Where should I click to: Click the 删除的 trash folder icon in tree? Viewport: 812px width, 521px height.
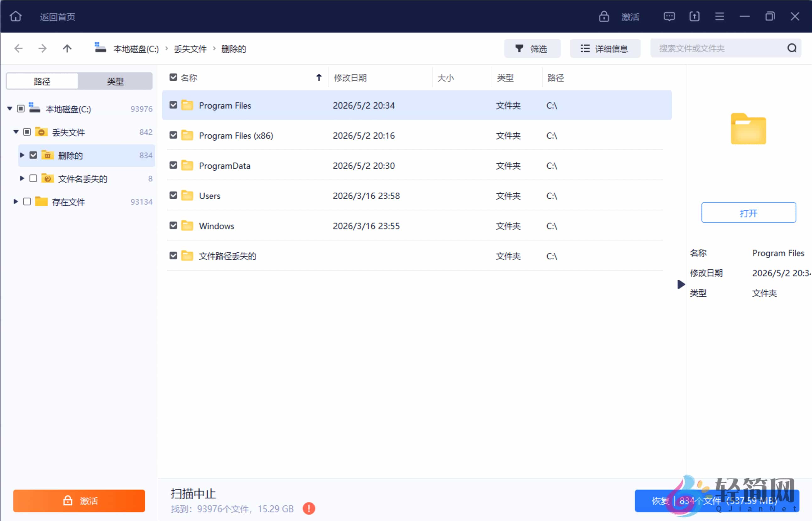click(48, 155)
